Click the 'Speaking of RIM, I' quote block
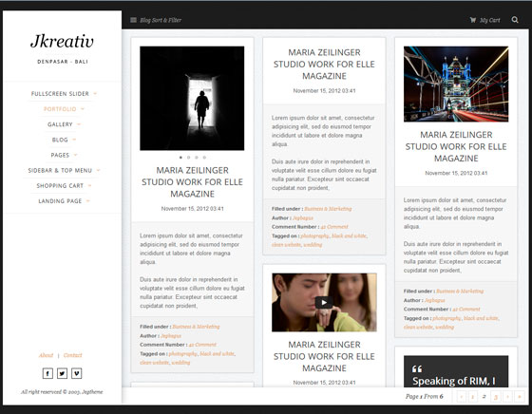The image size is (532, 414). [456, 371]
